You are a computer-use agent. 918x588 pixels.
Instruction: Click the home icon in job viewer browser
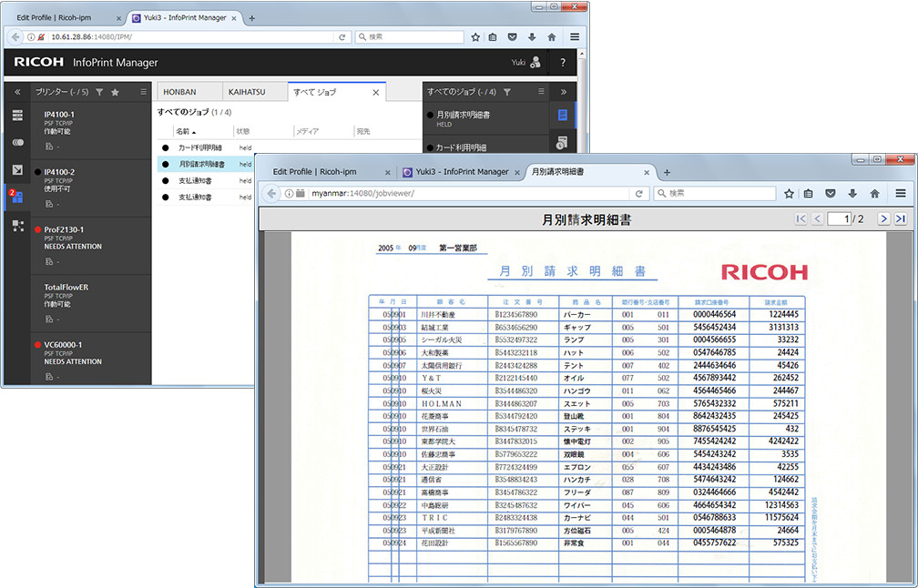[x=874, y=193]
